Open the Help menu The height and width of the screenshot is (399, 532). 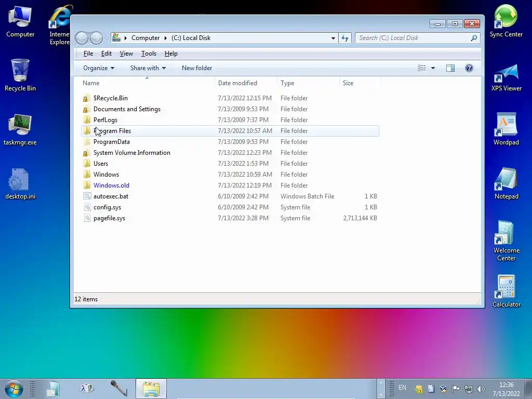point(171,54)
